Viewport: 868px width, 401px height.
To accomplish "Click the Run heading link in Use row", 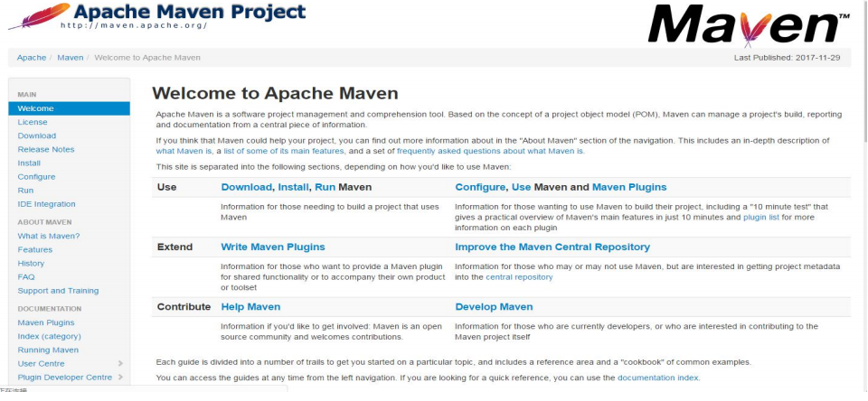I will (325, 187).
